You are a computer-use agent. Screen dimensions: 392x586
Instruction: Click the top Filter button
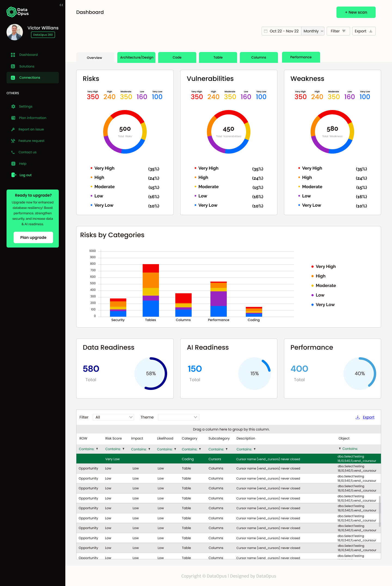[338, 31]
